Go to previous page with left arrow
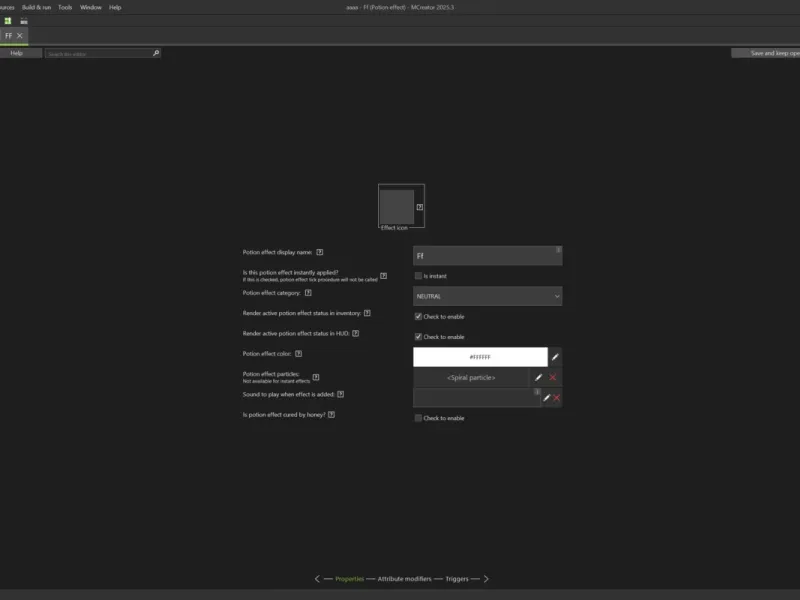The height and width of the screenshot is (600, 800). point(317,579)
